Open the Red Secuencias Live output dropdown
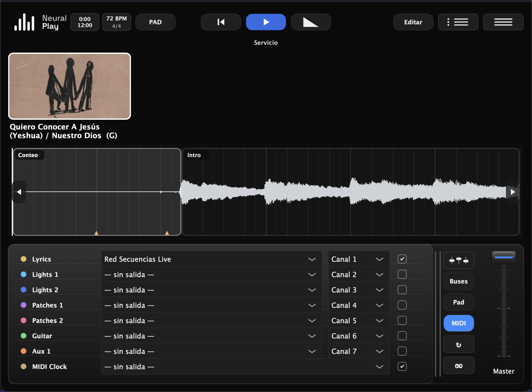Image resolution: width=532 pixels, height=392 pixels. (x=212, y=259)
